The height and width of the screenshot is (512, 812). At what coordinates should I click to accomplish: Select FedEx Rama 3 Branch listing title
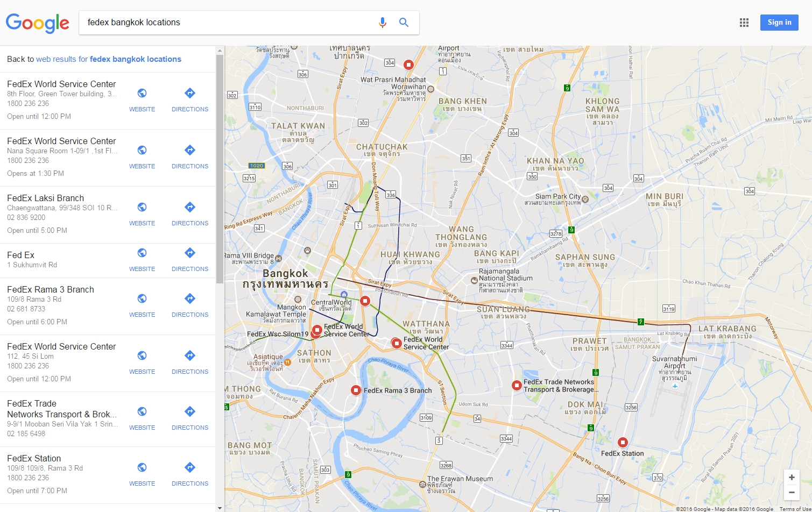coord(51,289)
